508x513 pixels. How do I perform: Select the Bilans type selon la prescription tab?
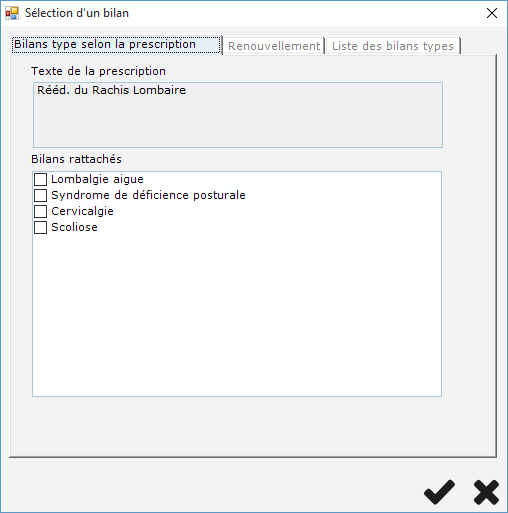116,45
